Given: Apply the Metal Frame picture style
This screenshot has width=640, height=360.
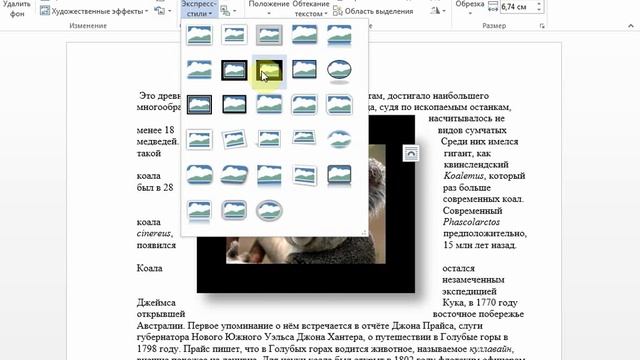Looking at the screenshot, I should (269, 35).
